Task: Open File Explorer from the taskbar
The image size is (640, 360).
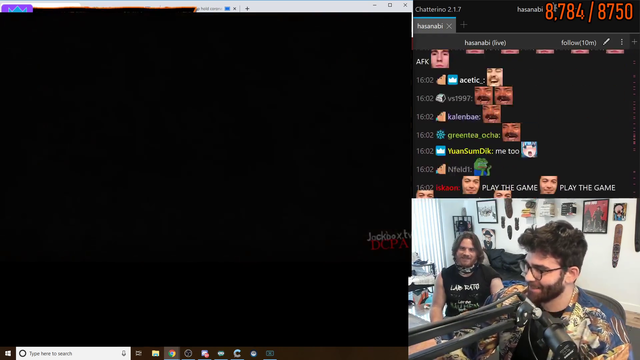Action: tap(156, 353)
